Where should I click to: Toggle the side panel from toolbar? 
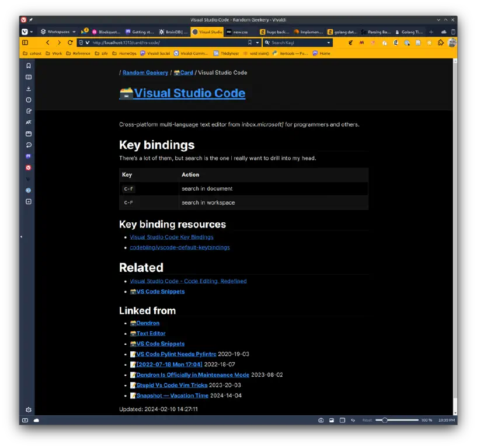[25, 43]
